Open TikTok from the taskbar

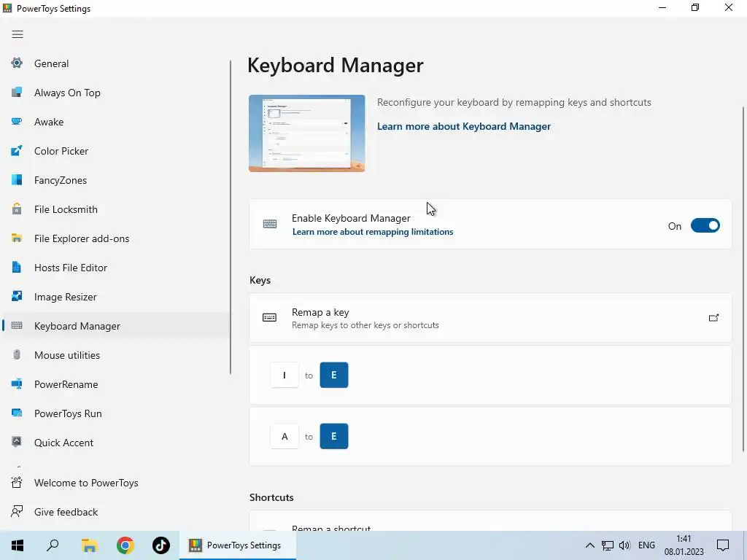tap(161, 545)
